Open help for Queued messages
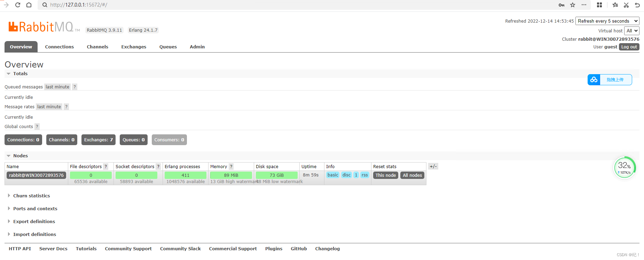The width and height of the screenshot is (644, 260). coord(74,87)
